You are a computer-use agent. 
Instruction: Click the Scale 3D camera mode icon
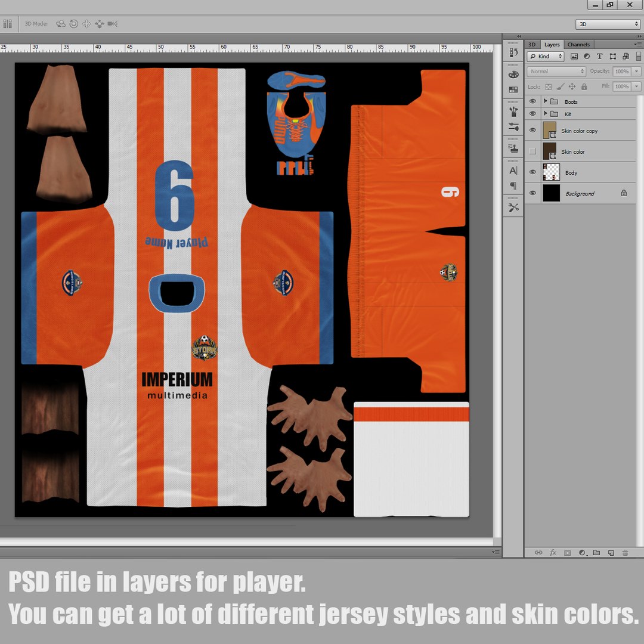tap(113, 24)
